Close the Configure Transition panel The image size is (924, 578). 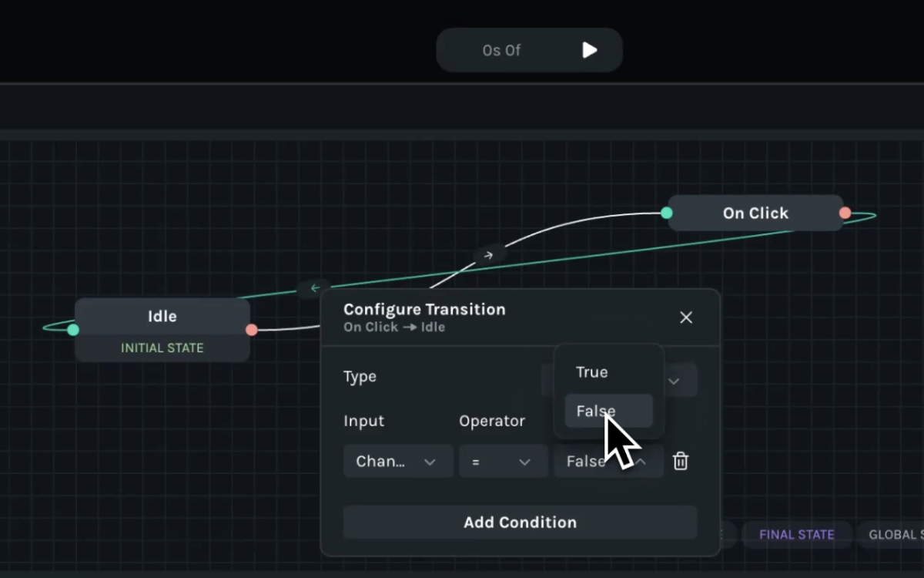686,318
